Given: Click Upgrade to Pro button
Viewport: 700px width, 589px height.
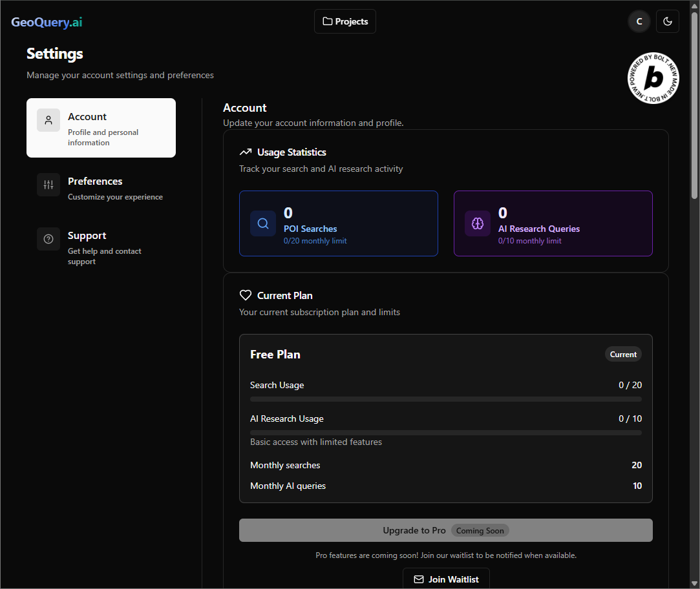Looking at the screenshot, I should tap(445, 530).
